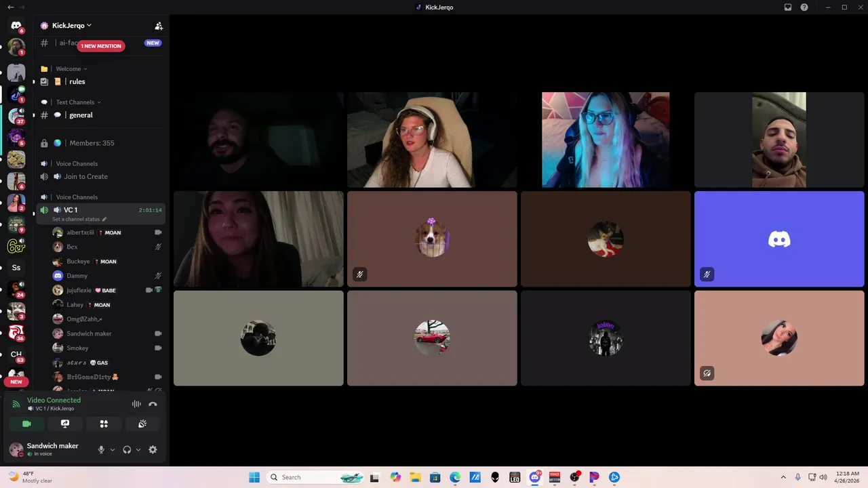Launch the Activities button

[x=104, y=424]
